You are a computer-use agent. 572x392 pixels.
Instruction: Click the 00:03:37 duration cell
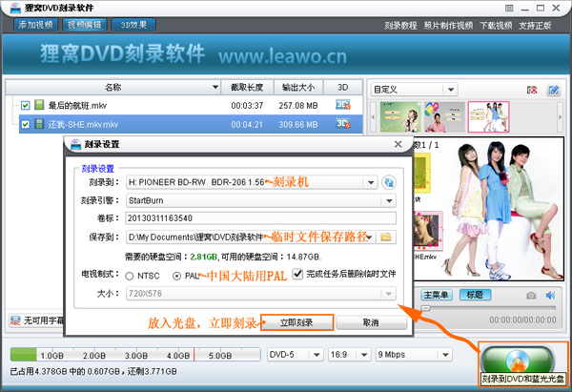click(x=247, y=106)
